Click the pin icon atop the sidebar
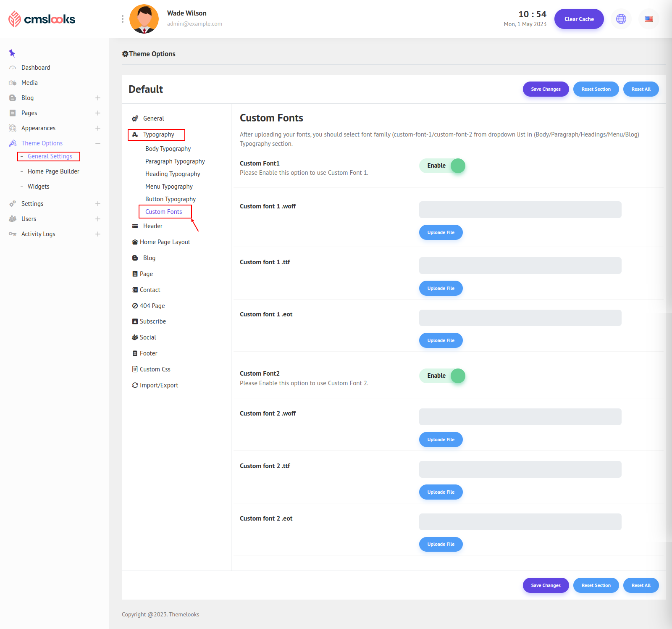The width and height of the screenshot is (672, 629). [x=12, y=53]
